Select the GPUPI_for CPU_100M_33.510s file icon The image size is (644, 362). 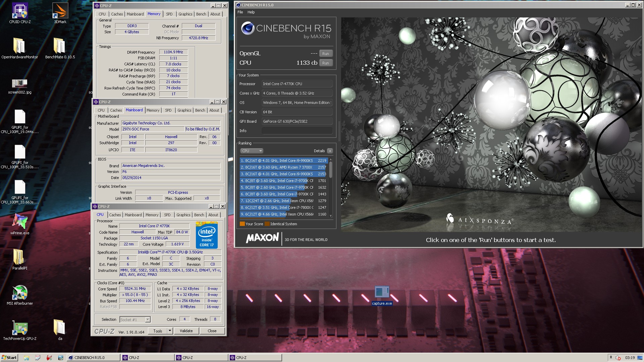(20, 157)
